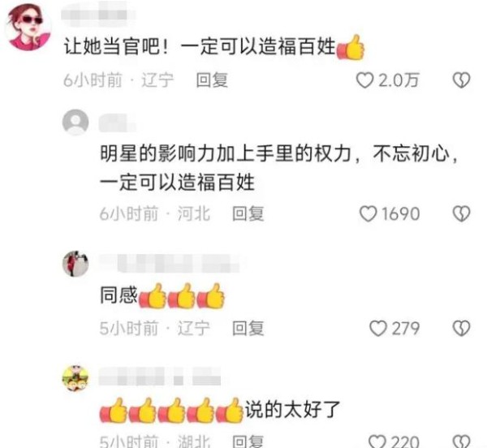The height and width of the screenshot is (448, 487).
Task: Select the comment starting with 明星的影响力
Action: [279, 168]
